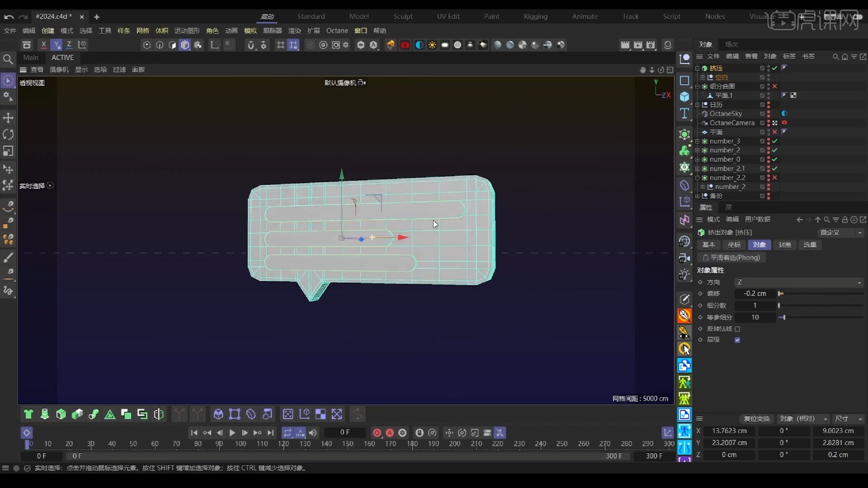The image size is (868, 488).
Task: Toggle number_2.1 enable checkmark
Action: pos(775,169)
